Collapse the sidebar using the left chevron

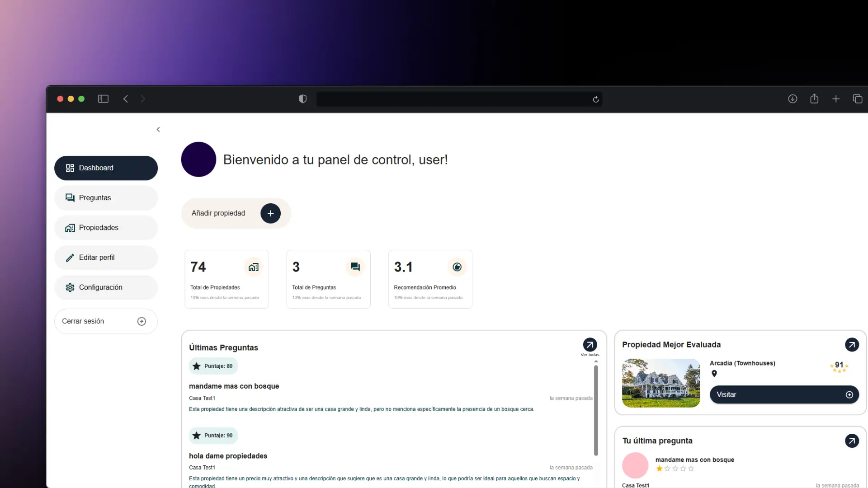(158, 129)
